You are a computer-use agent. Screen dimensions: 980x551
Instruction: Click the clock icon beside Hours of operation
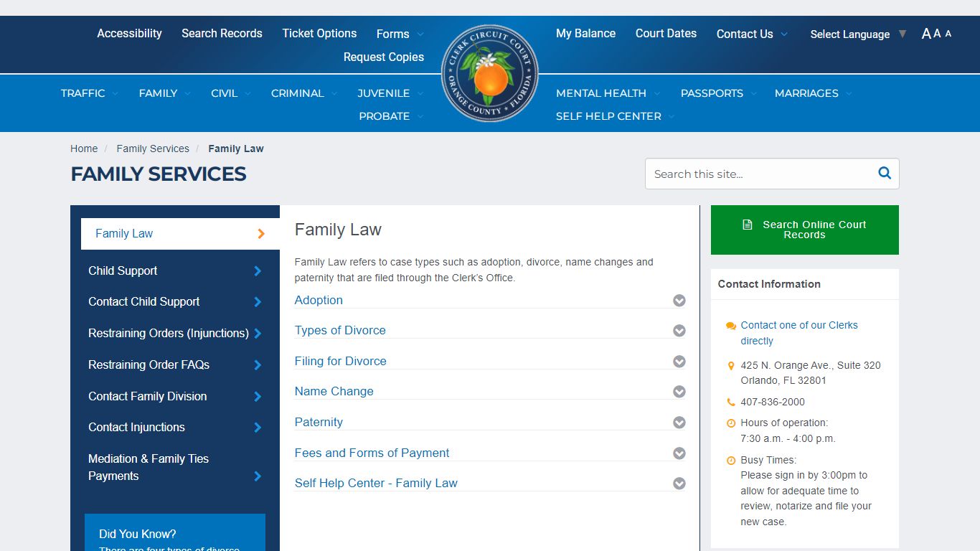click(730, 423)
